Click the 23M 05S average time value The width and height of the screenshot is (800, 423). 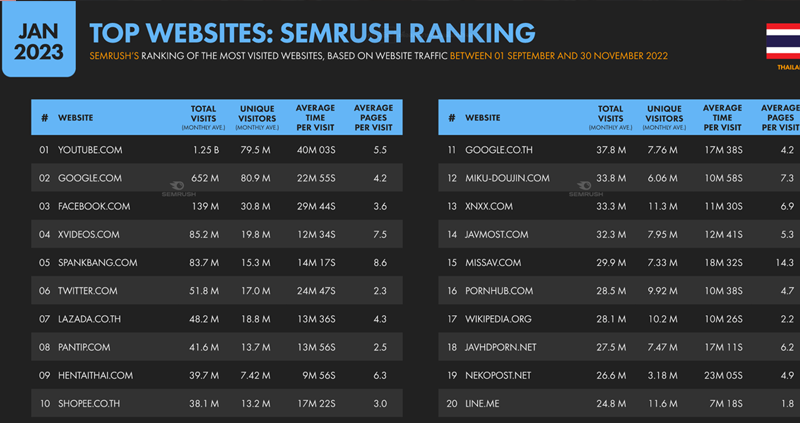(723, 376)
